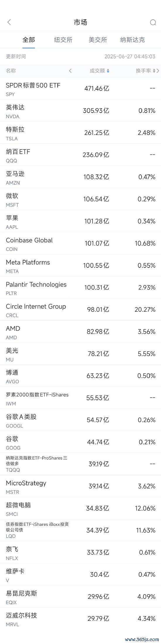Switch to the 全部 tab
The height and width of the screenshot is (644, 161).
pyautogui.click(x=29, y=40)
